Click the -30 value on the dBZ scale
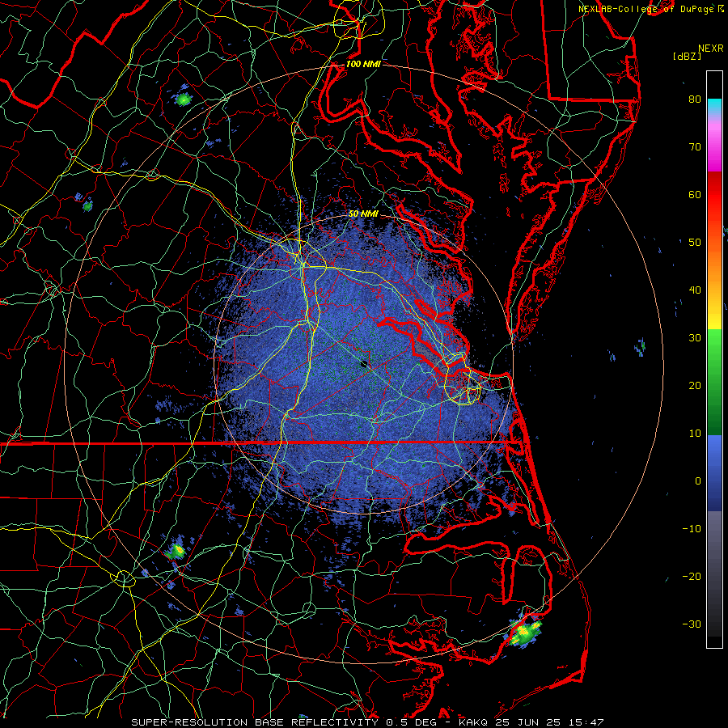This screenshot has height=728, width=728. tap(692, 625)
